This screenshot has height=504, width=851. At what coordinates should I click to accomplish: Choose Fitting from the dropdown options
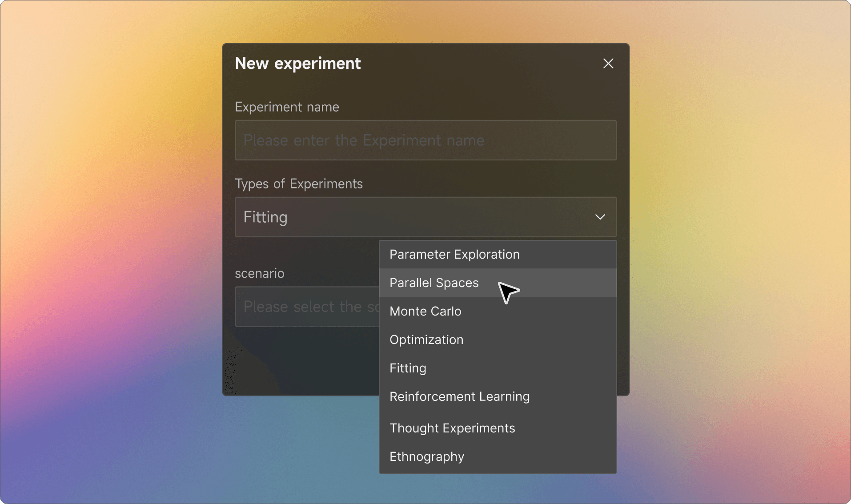tap(408, 368)
